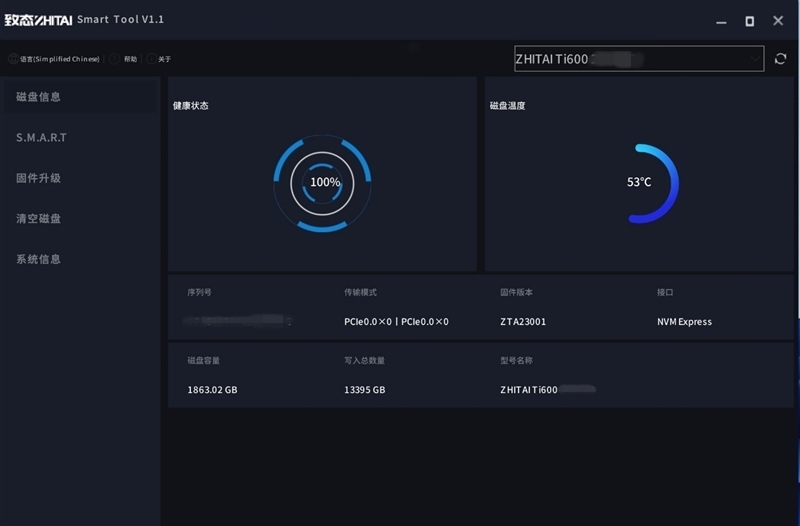This screenshot has width=800, height=526.
Task: Click the globe language icon
Action: coord(13,59)
